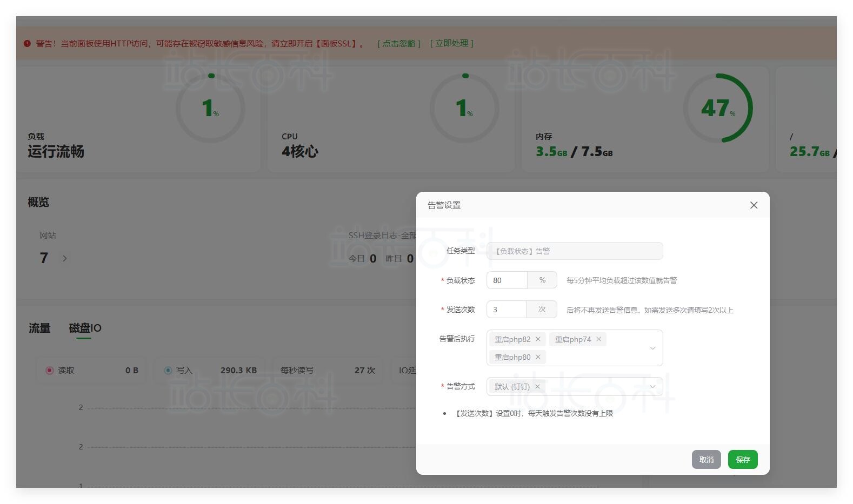853x504 pixels.
Task: Click the 立即处理 link in warning banner
Action: point(452,43)
